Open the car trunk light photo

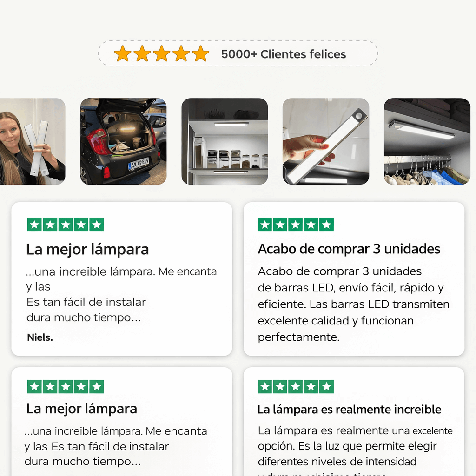(x=123, y=141)
